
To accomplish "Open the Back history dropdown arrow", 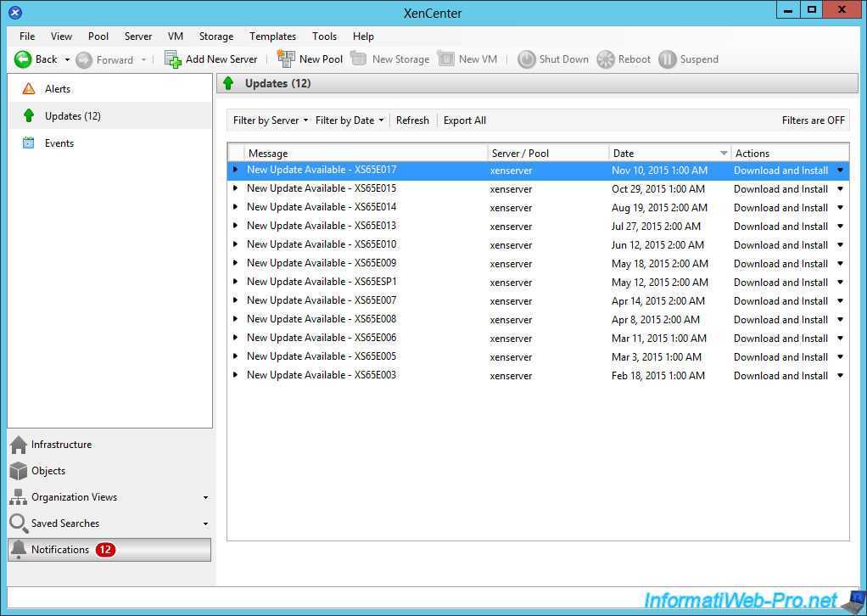I will (67, 59).
